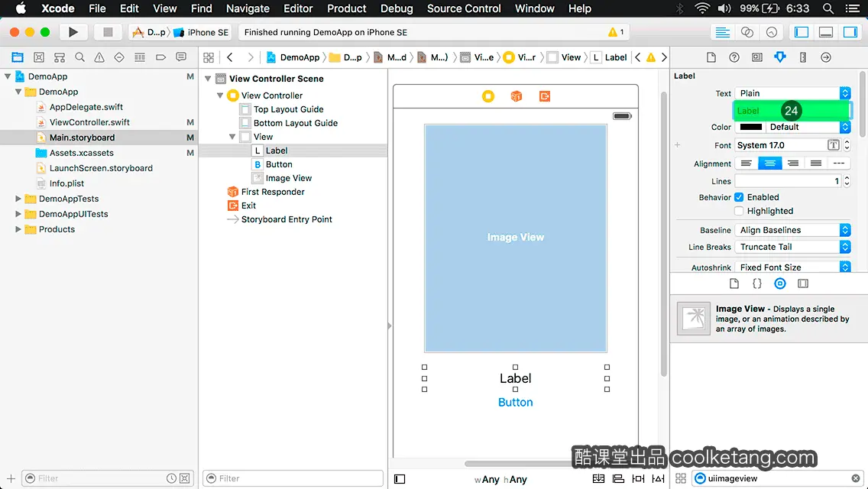
Task: Select ViewController.swift in the navigator
Action: [89, 122]
